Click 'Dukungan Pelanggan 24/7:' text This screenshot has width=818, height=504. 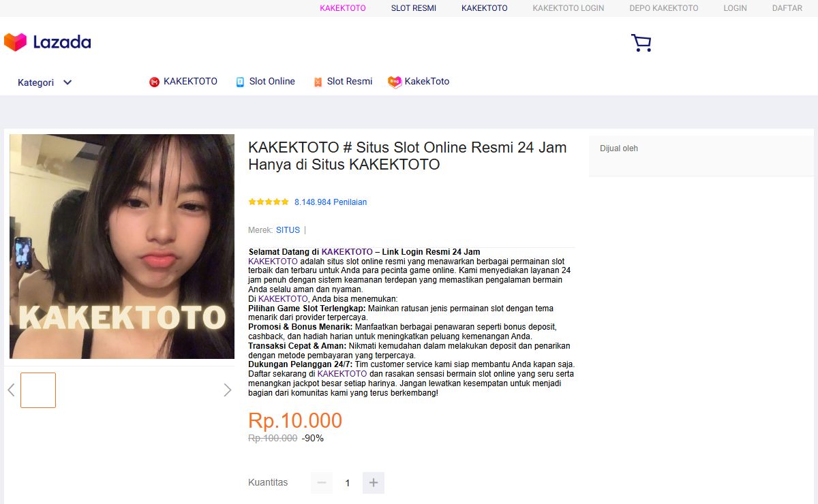[301, 364]
